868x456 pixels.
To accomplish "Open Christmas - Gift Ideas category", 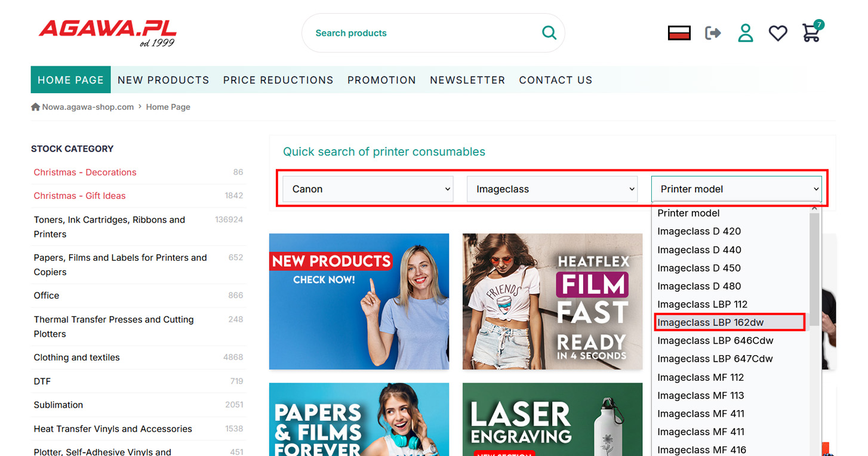I will pyautogui.click(x=79, y=196).
